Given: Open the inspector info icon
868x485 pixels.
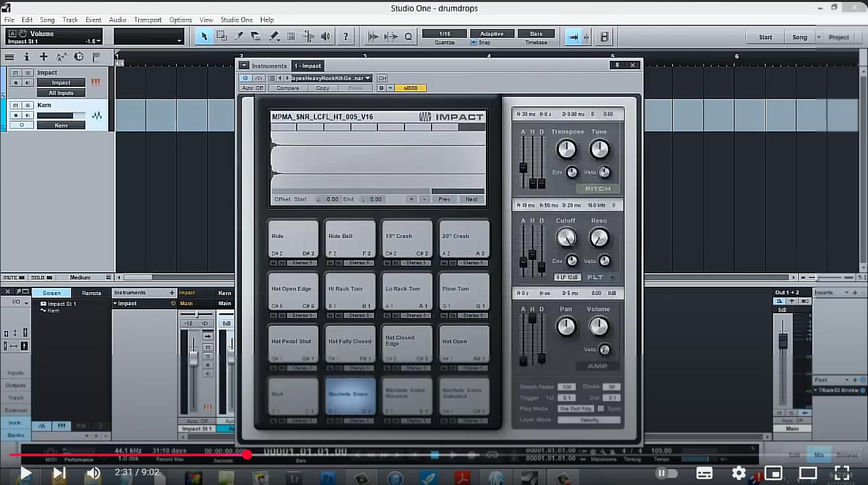Looking at the screenshot, I should 26,57.
